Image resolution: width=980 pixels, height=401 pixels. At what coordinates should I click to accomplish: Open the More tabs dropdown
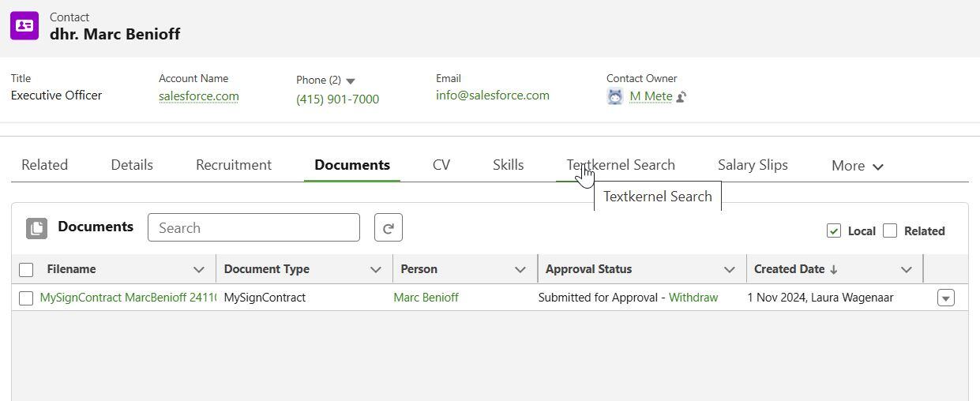(x=858, y=166)
